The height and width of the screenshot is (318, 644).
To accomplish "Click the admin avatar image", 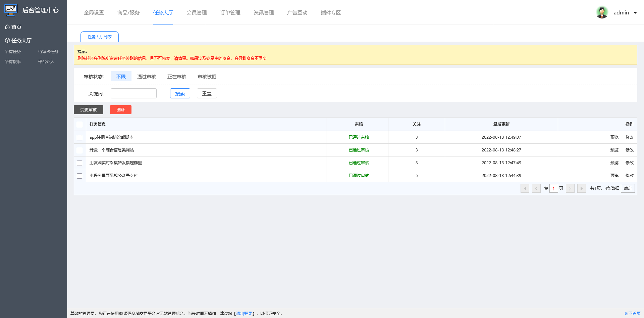I will (602, 12).
